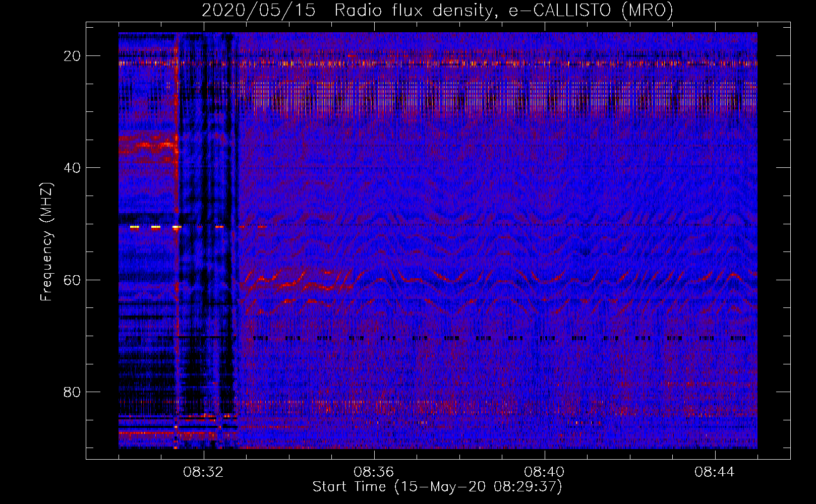Click the "20" frequency tick label

click(72, 56)
